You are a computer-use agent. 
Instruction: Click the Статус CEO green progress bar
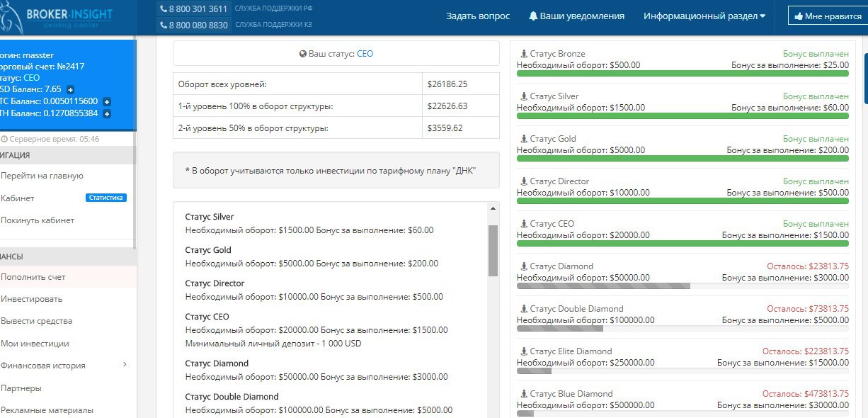pyautogui.click(x=683, y=244)
